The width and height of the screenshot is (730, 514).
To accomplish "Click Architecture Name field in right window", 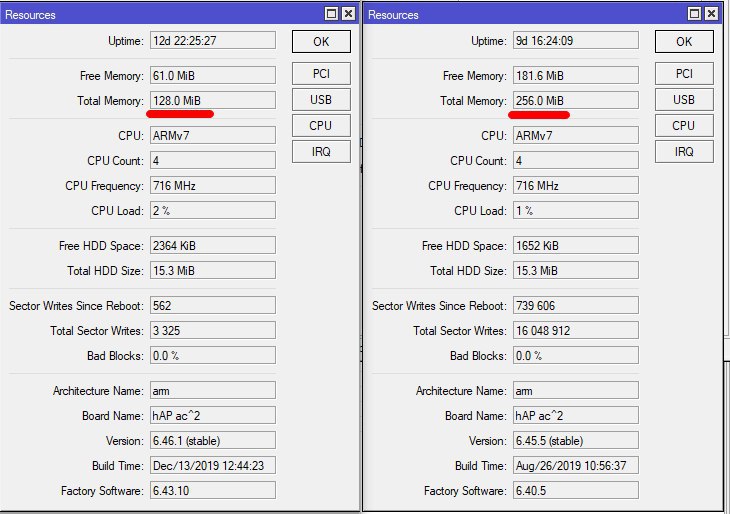I will [575, 391].
